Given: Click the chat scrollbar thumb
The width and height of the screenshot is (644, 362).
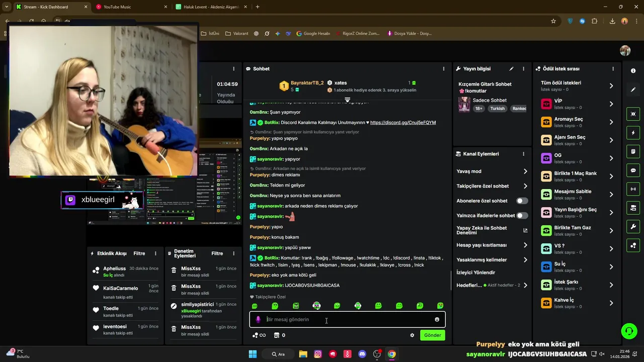Looking at the screenshot, I should click(x=450, y=280).
